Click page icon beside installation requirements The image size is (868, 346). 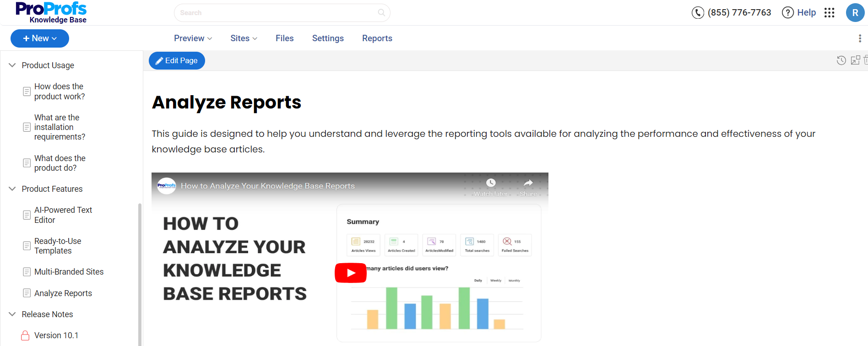click(x=27, y=127)
